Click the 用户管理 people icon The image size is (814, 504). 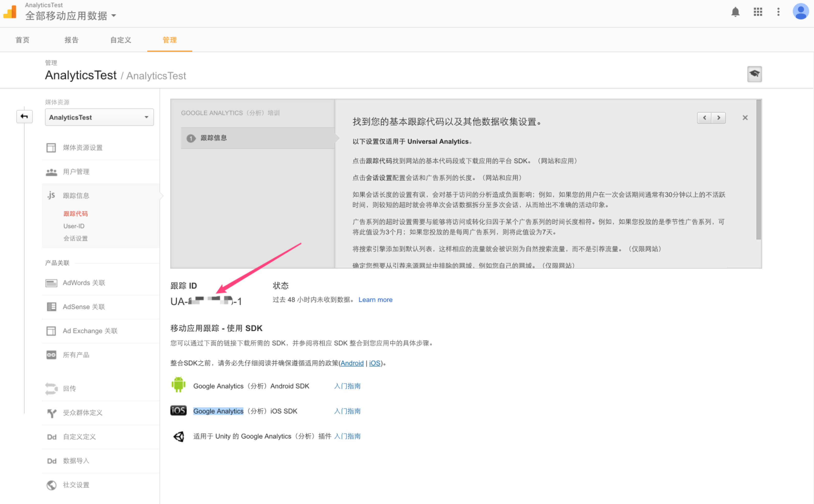point(51,172)
